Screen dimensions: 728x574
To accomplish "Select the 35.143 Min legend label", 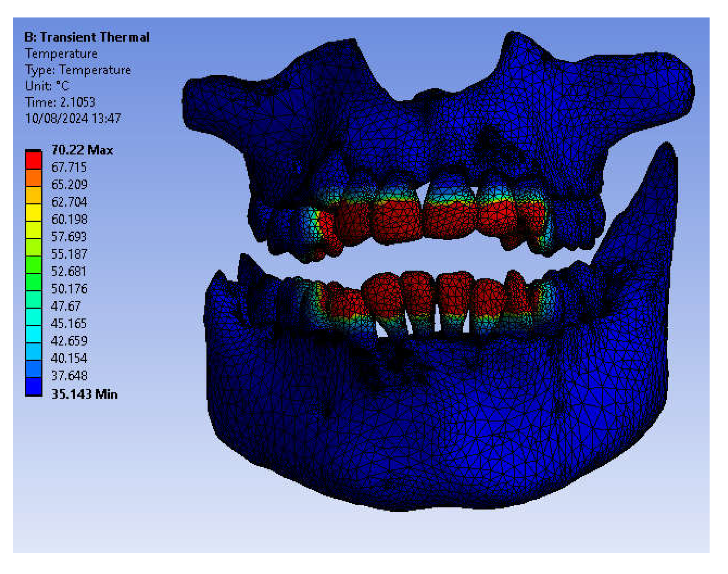I will click(84, 394).
